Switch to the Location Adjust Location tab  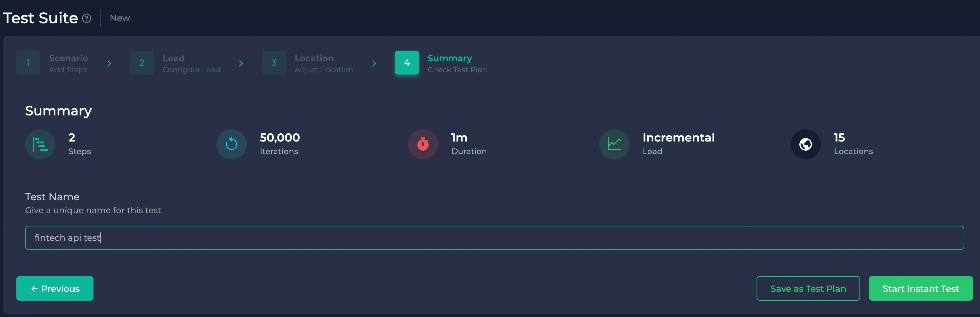[324, 64]
